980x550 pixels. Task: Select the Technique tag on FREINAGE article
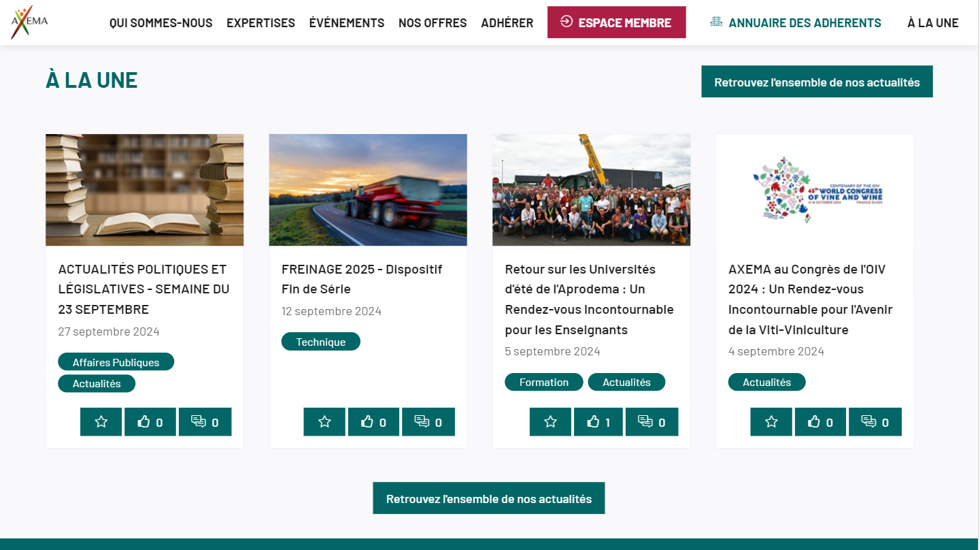pyautogui.click(x=321, y=342)
